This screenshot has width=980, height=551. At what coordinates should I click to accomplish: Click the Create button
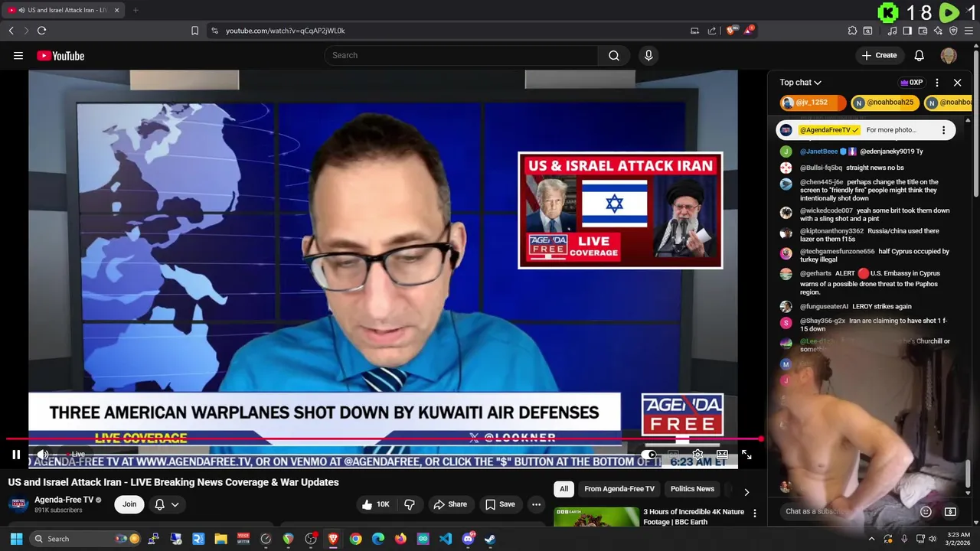click(879, 55)
